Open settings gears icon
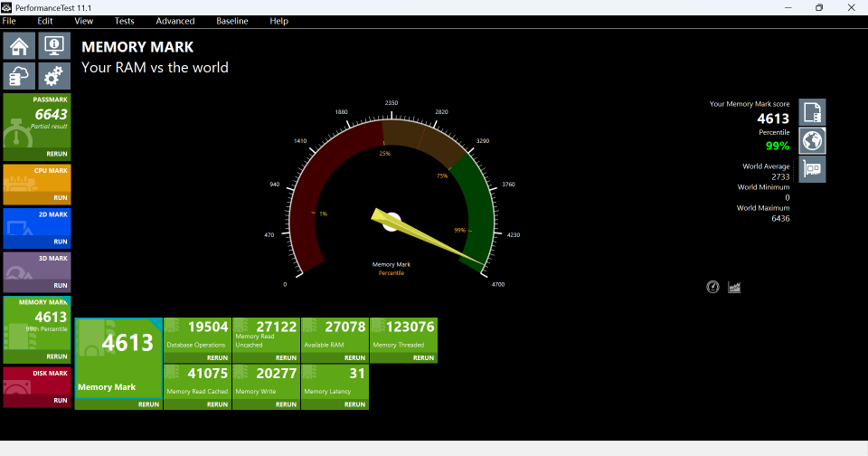The image size is (868, 456). tap(53, 76)
